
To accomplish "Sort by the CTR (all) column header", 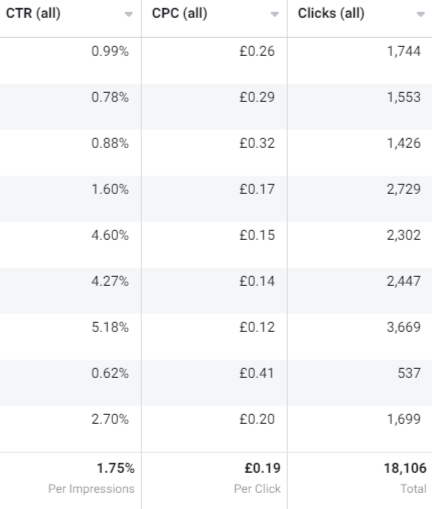I will [x=33, y=13].
